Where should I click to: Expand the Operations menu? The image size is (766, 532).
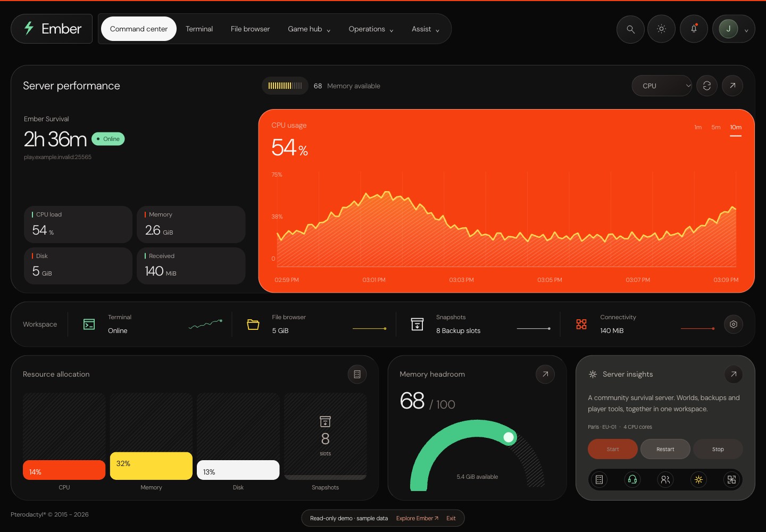(x=371, y=29)
